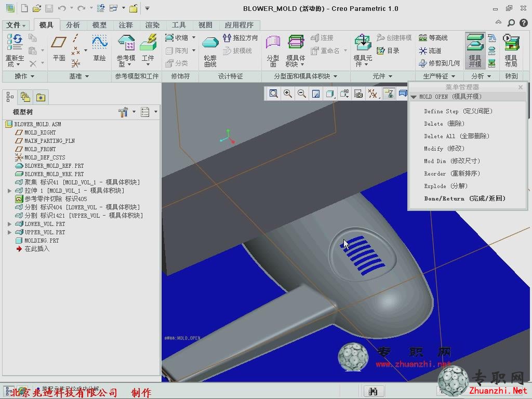The width and height of the screenshot is (532, 399).
Task: Click the Redo arrow icon
Action: point(82,8)
